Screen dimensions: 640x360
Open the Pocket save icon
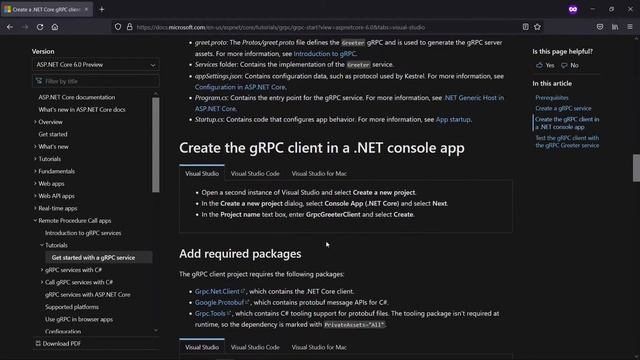600,27
